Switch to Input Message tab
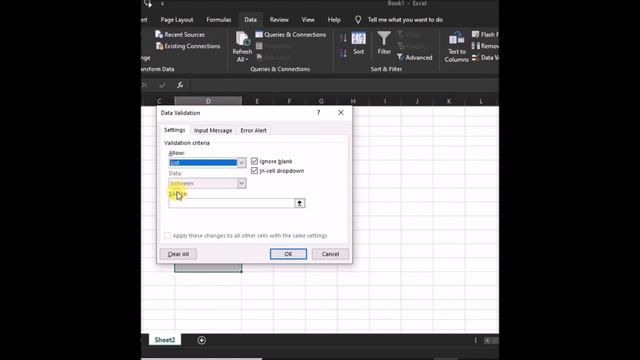Screen dimensions: 640x360 pos(213,130)
